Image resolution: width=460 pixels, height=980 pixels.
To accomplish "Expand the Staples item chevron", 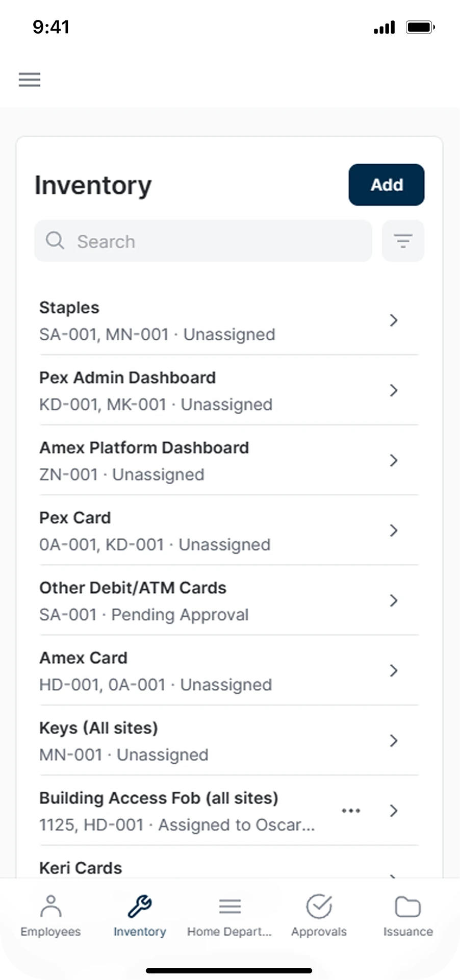I will tap(393, 320).
